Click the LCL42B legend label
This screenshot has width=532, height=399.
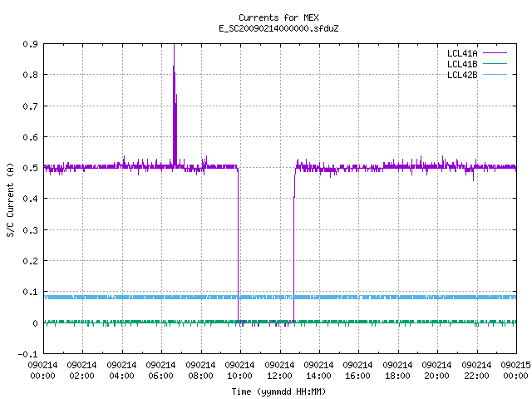pyautogui.click(x=462, y=75)
